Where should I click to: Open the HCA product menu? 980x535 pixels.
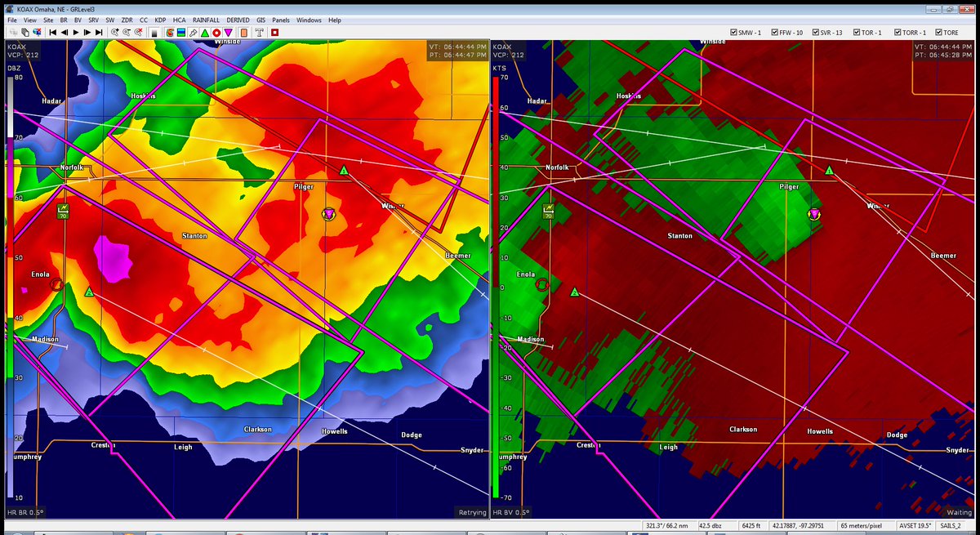tap(178, 19)
